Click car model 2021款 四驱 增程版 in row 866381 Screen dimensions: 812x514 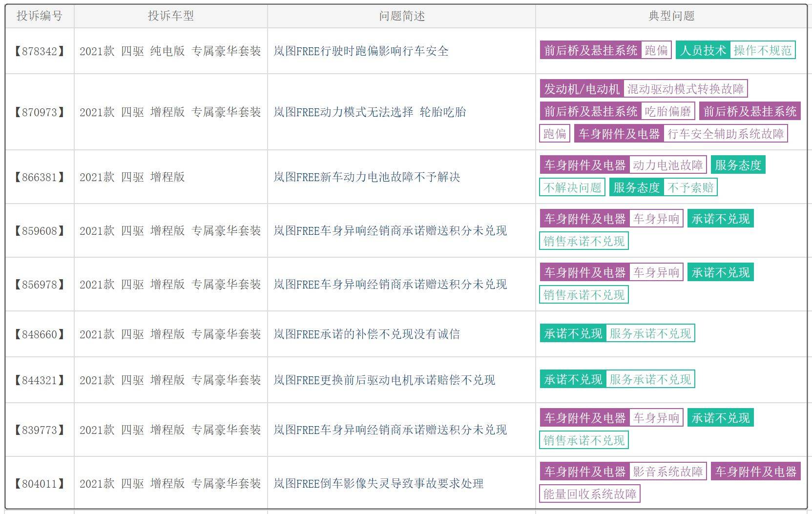point(132,177)
